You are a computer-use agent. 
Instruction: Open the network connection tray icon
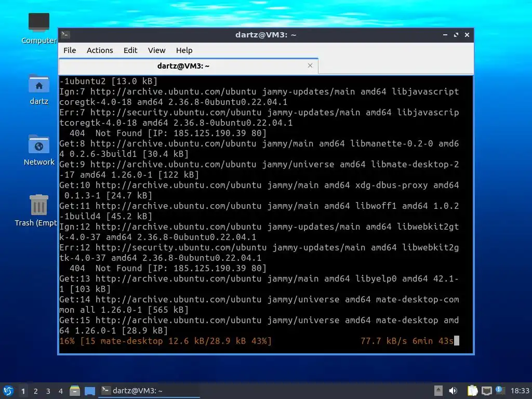tap(486, 391)
